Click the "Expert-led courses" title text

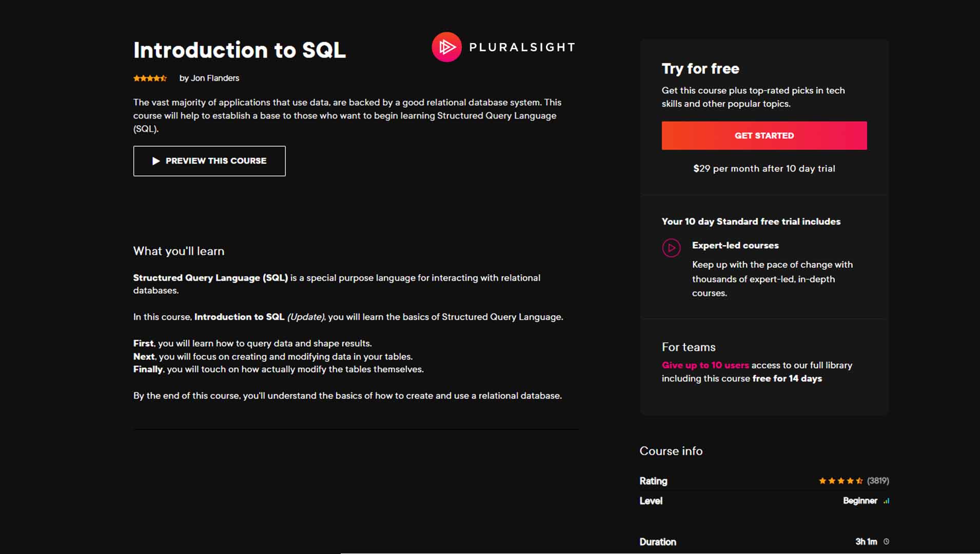point(735,246)
